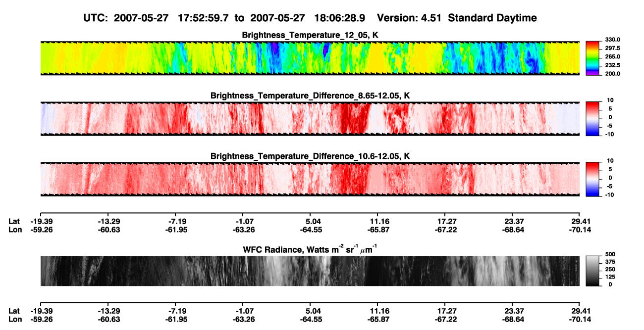Click upper axis latitude value 29.41
This screenshot has height=330, width=644.
tap(580, 221)
